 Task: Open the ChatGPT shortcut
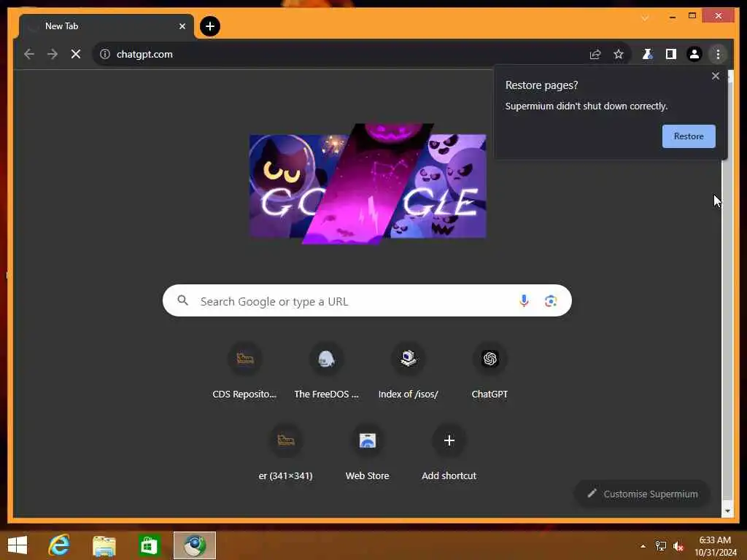489,371
